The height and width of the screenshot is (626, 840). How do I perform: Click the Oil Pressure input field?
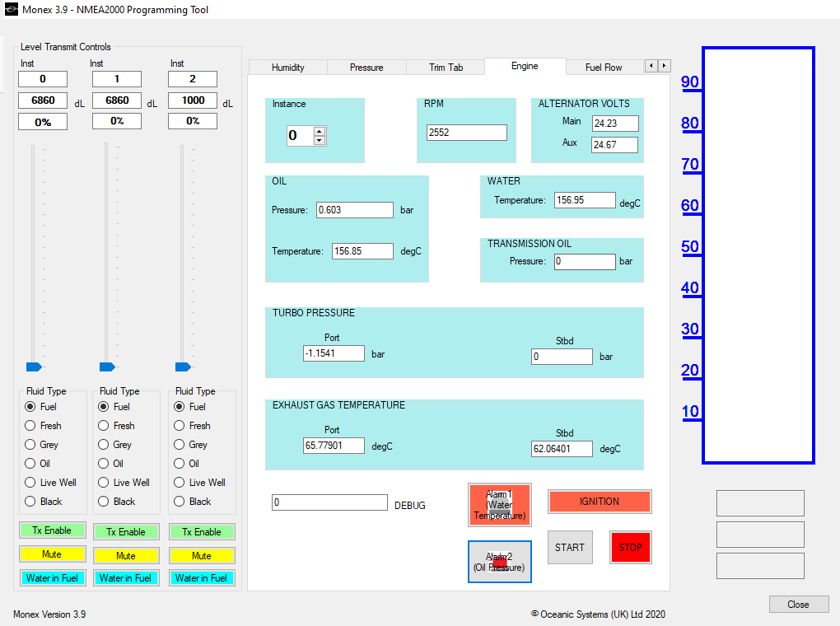click(355, 210)
